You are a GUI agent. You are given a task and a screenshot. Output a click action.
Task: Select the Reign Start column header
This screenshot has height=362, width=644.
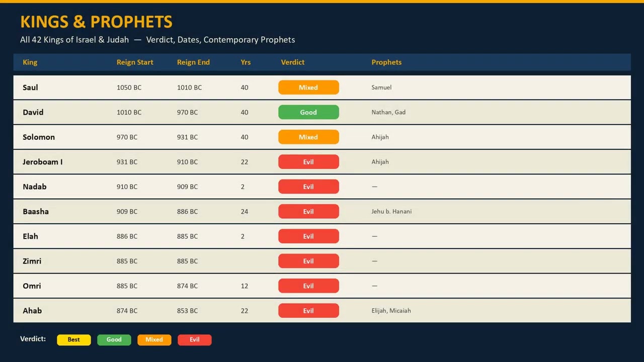(135, 62)
